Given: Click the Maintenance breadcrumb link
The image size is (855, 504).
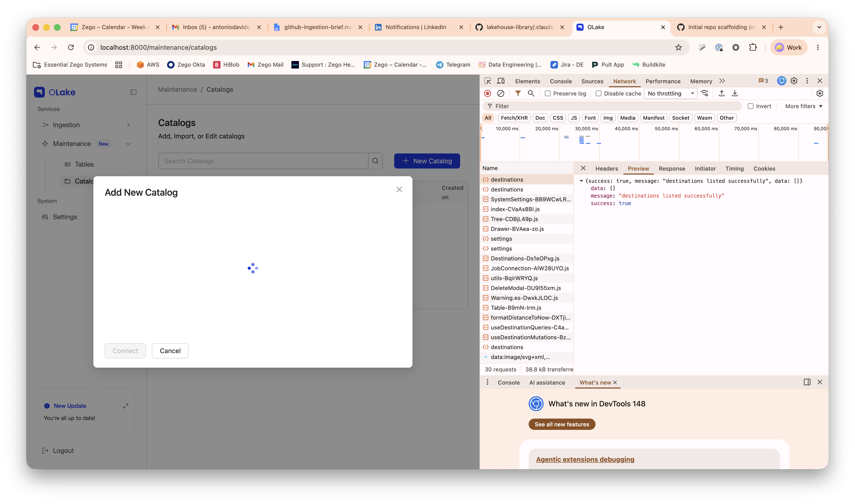Looking at the screenshot, I should click(177, 89).
